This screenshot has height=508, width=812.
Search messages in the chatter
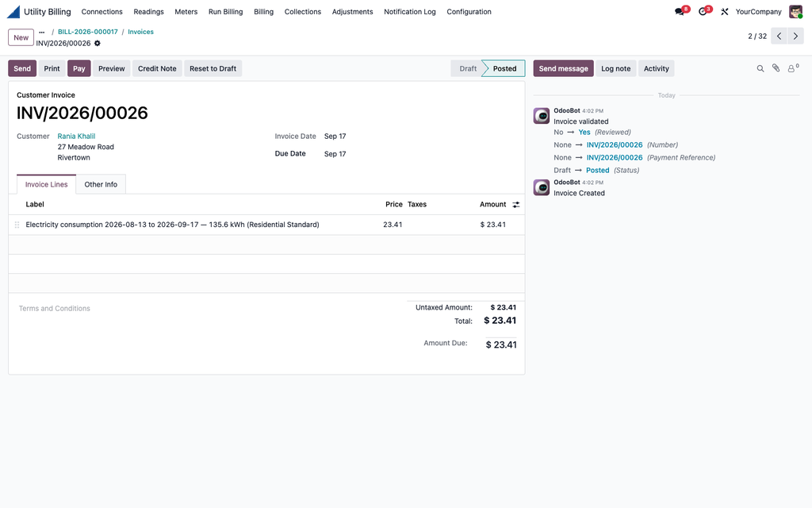click(760, 68)
